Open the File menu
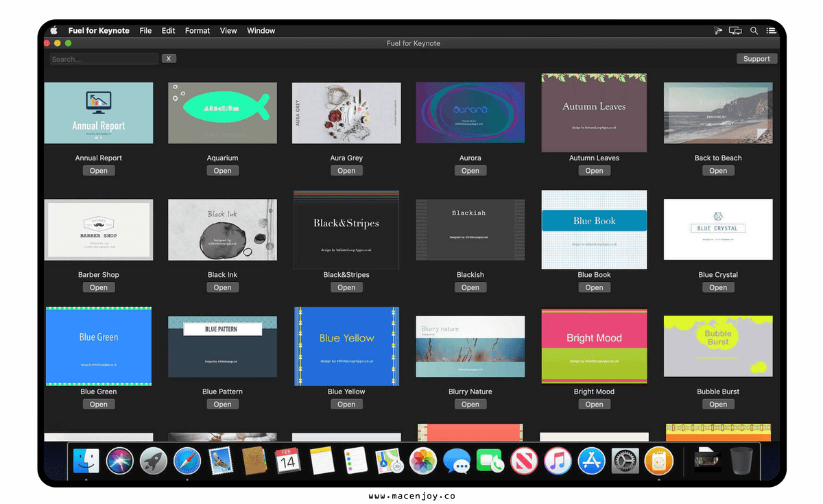This screenshot has height=504, width=823. pyautogui.click(x=145, y=30)
